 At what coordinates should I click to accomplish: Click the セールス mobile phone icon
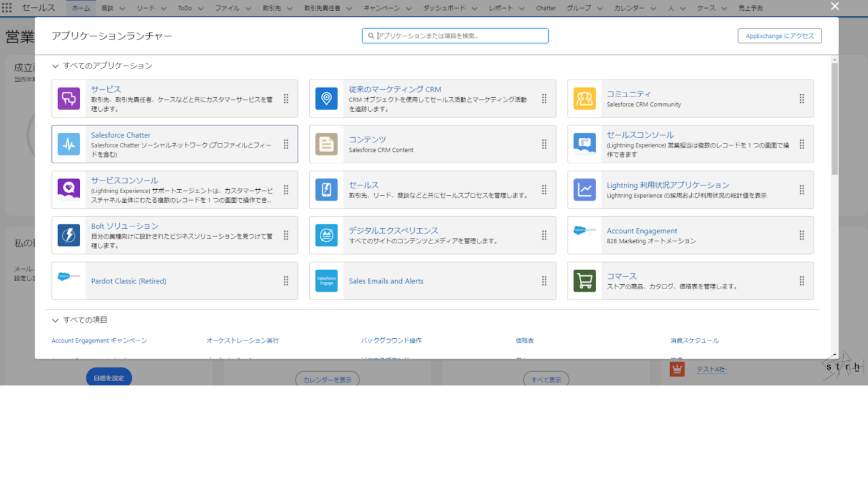[x=327, y=190]
